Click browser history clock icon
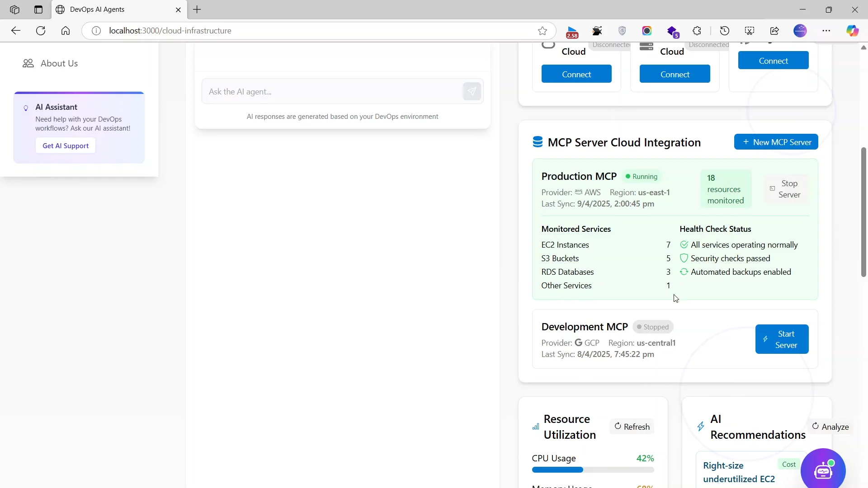 tap(725, 31)
